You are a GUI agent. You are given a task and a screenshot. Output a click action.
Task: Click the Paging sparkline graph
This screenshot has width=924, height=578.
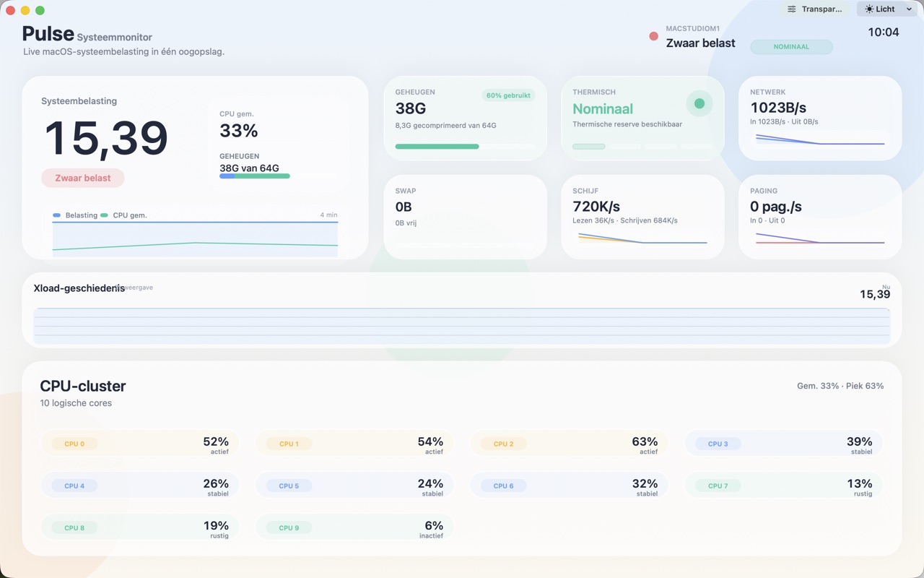click(x=820, y=238)
